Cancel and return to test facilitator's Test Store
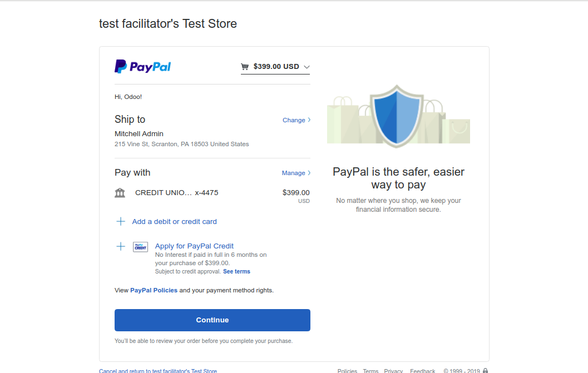588x373 pixels. pos(158,371)
